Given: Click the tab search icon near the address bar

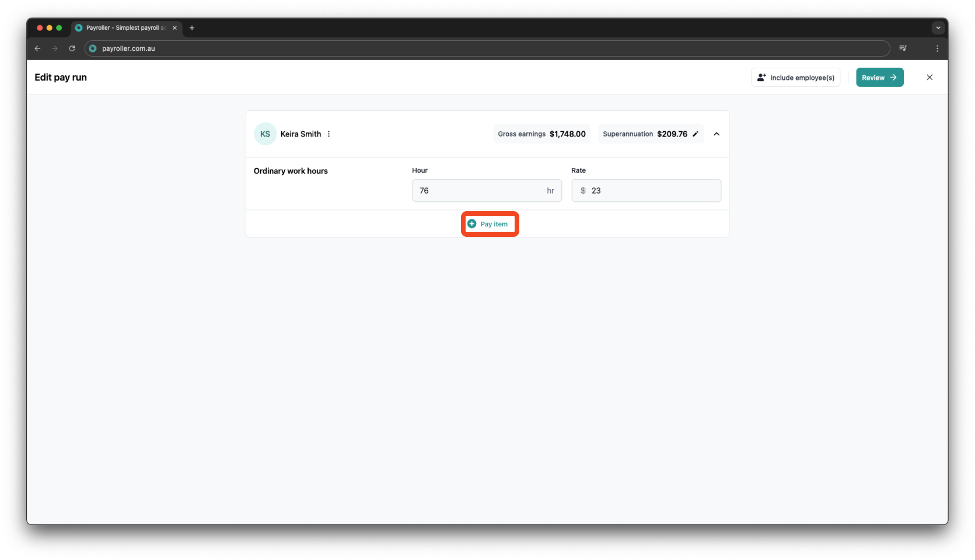Looking at the screenshot, I should point(902,48).
